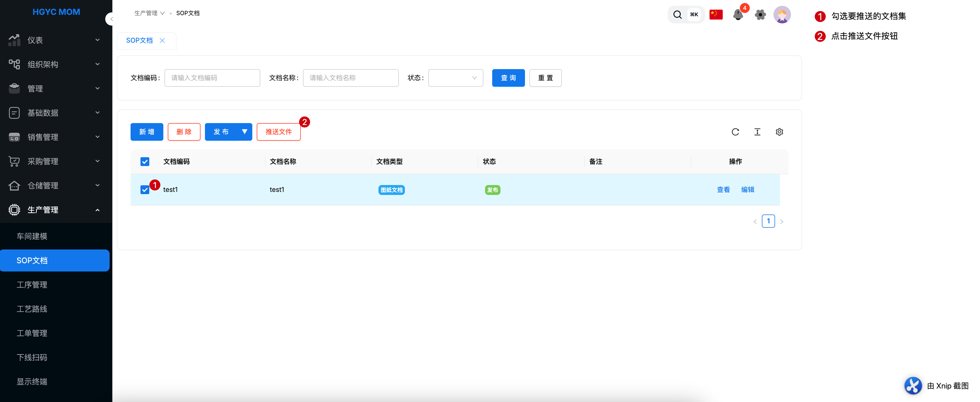Image resolution: width=980 pixels, height=402 pixels.
Task: Click the 仪表 dashboard icon in sidebar
Action: (x=14, y=40)
